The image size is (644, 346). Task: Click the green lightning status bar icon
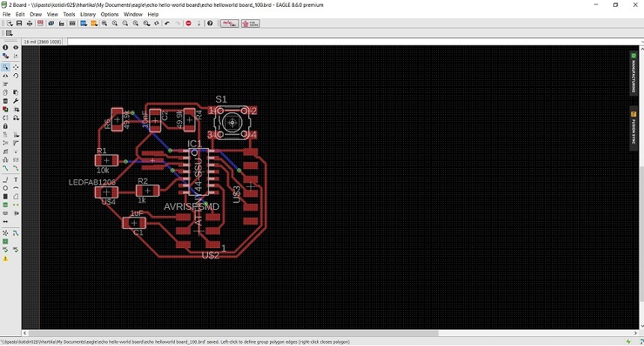tap(628, 342)
